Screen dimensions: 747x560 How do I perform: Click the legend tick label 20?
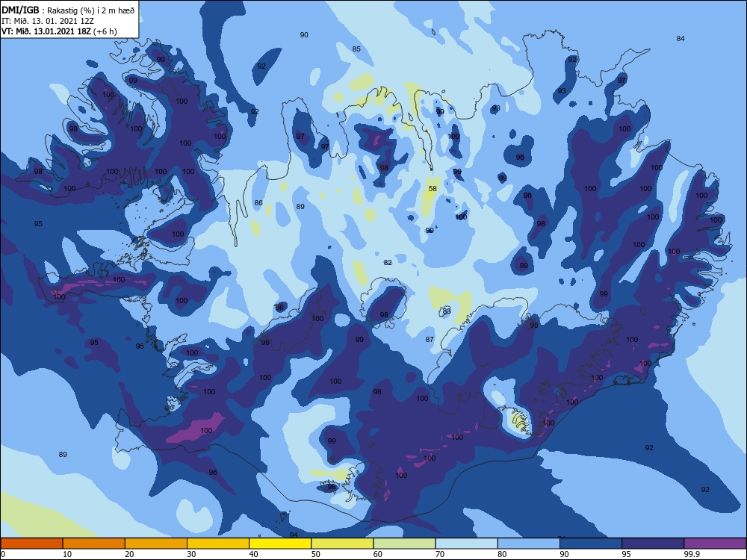[x=129, y=554]
